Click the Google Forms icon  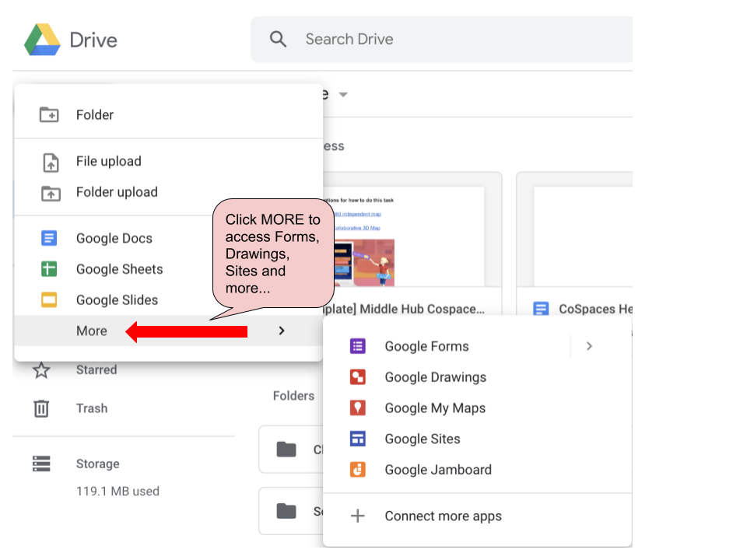(x=358, y=346)
